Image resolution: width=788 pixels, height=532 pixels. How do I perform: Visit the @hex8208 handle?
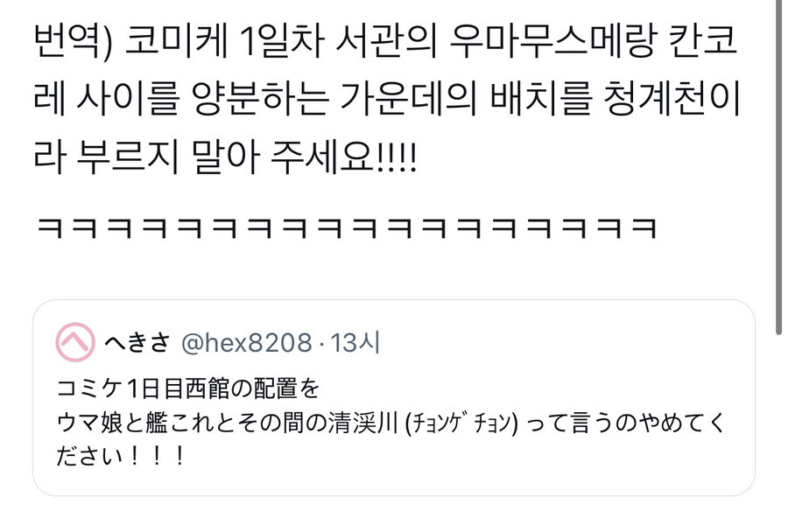(x=246, y=343)
